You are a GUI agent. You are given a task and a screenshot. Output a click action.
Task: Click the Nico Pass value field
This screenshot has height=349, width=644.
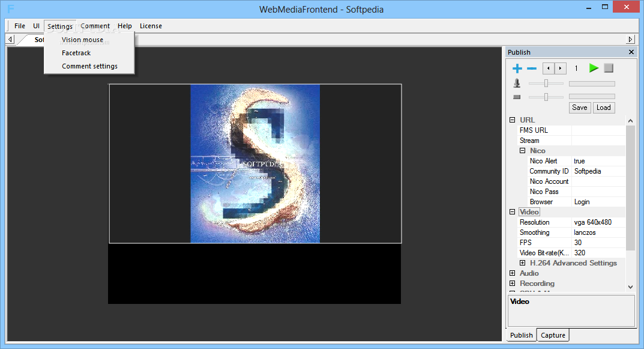tap(598, 192)
